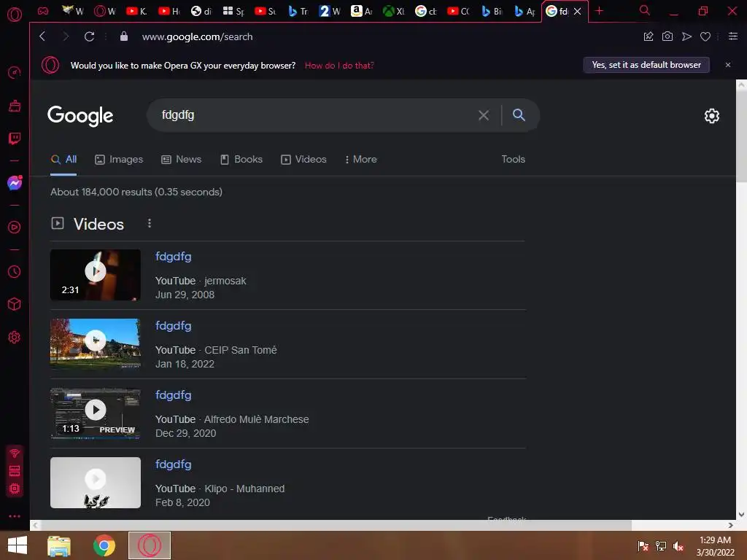Add page to bookmarks heart icon

(x=705, y=36)
